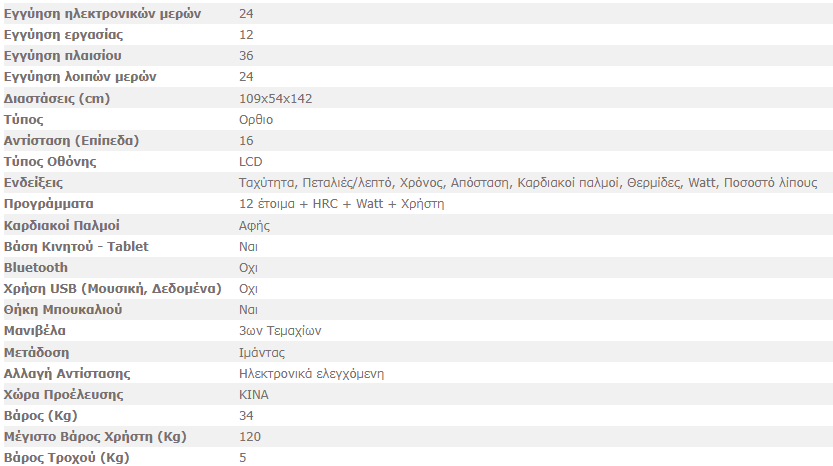This screenshot has height=466, width=833.
Task: Select the 'Αντίσταση (Επίπεδα)' label
Action: (71, 141)
